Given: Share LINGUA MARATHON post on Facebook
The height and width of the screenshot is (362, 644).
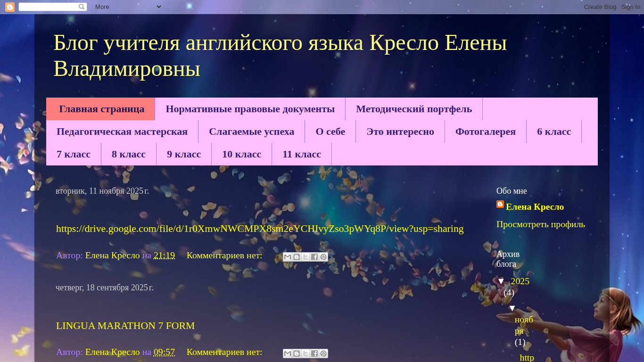Looking at the screenshot, I should pos(314,354).
